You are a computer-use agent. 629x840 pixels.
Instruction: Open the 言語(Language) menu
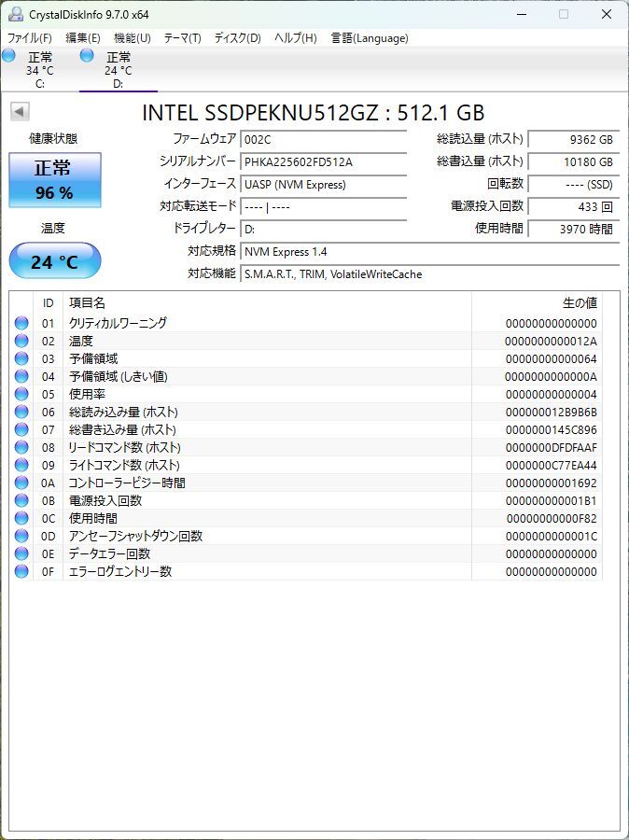370,38
